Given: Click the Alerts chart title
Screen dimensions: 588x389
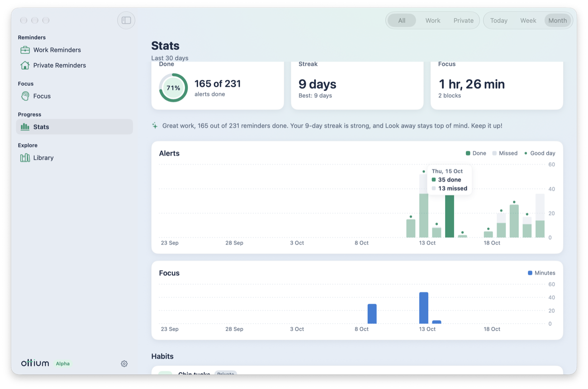Looking at the screenshot, I should 169,153.
